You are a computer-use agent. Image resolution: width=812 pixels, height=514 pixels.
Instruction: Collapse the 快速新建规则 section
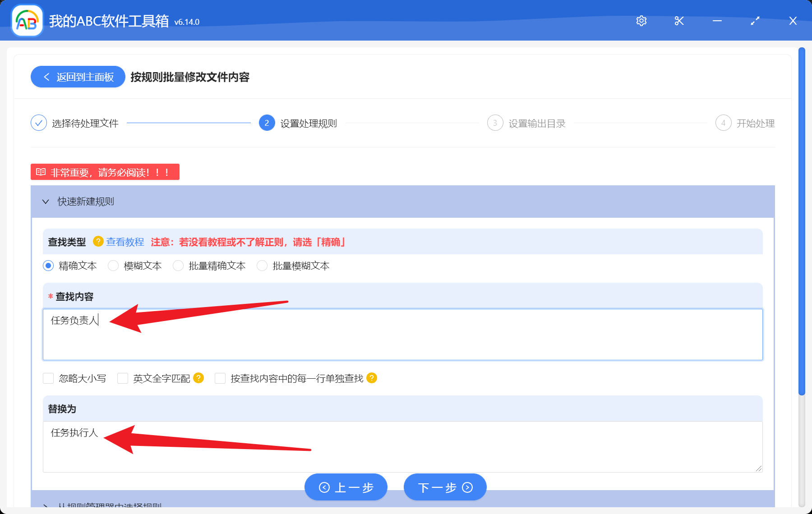[46, 202]
